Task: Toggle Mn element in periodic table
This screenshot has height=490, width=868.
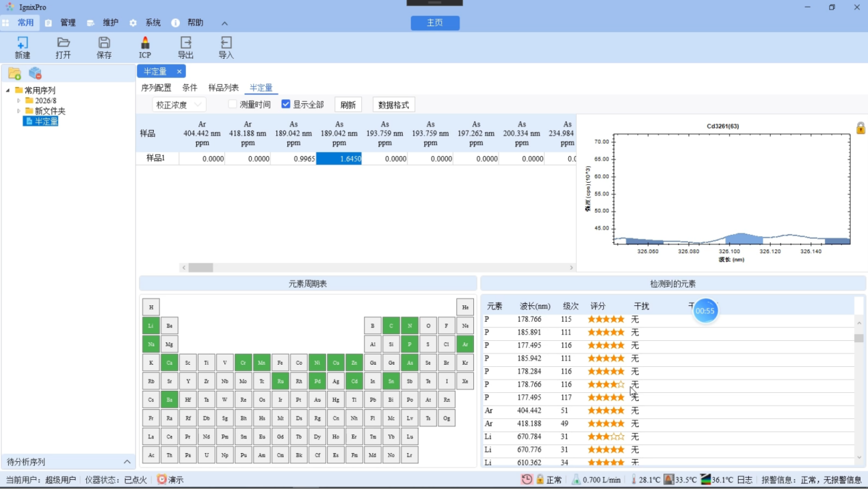Action: 262,363
